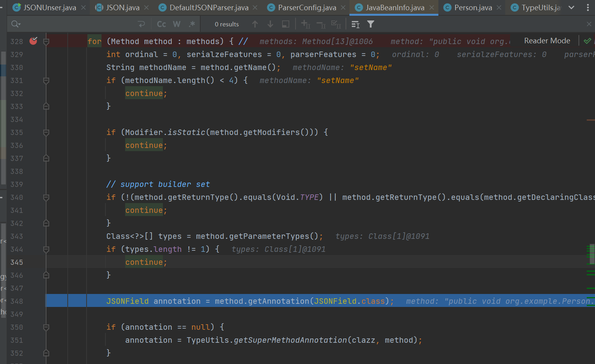Open the editor tabs options menu
595x364 pixels.
point(588,7)
